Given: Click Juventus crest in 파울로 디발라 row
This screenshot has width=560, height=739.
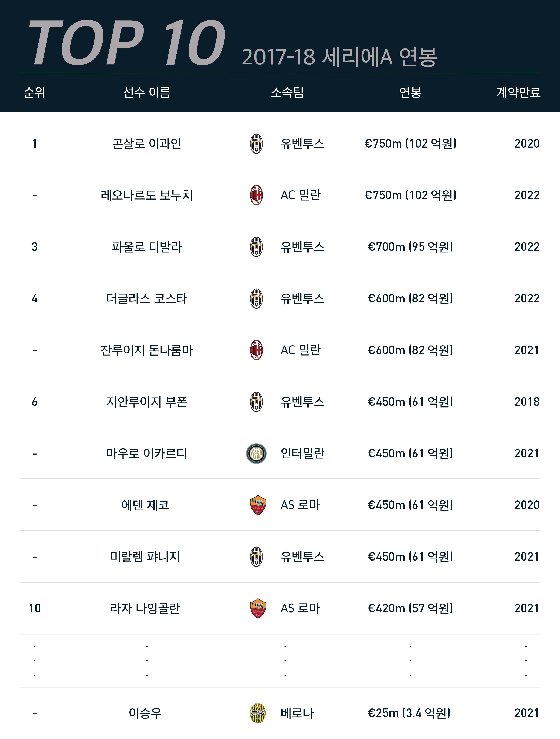Looking at the screenshot, I should point(256,247).
